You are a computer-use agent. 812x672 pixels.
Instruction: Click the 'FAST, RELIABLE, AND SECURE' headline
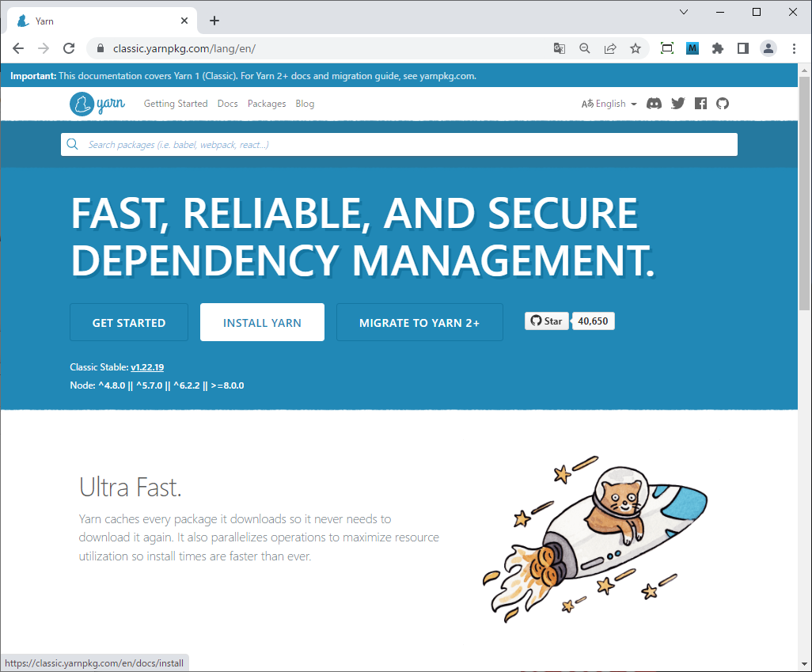coord(355,214)
